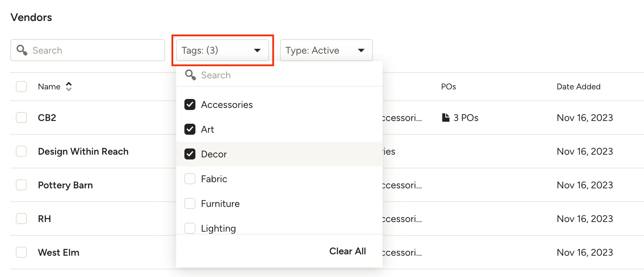Click the truncated tags cell for Pottery Barn
This screenshot has height=277, width=644.
tap(402, 185)
